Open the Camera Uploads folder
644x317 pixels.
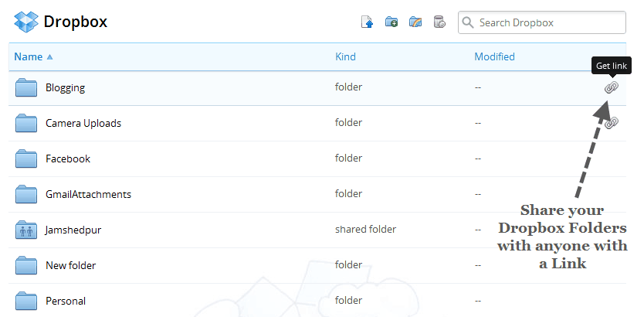(x=83, y=123)
